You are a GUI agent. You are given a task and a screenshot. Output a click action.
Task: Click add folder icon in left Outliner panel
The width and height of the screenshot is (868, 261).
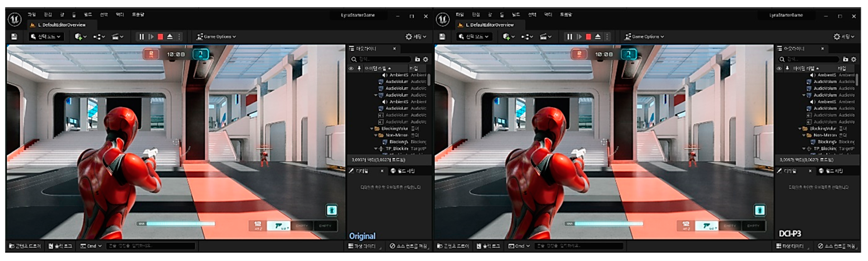(417, 59)
